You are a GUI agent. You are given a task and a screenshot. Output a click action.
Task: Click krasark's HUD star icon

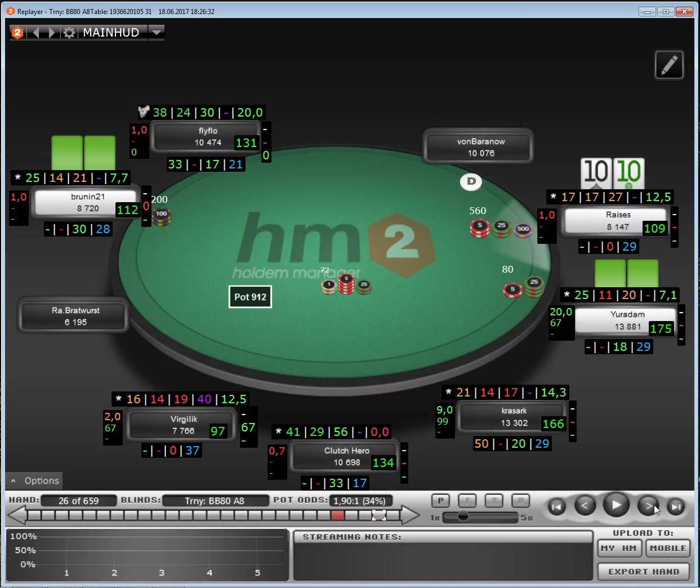(x=448, y=392)
